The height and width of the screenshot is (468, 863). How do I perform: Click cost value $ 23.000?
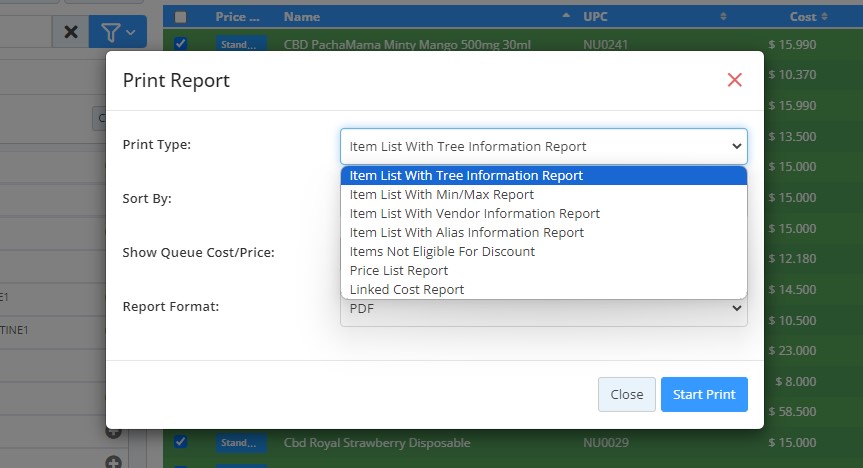[x=792, y=350]
